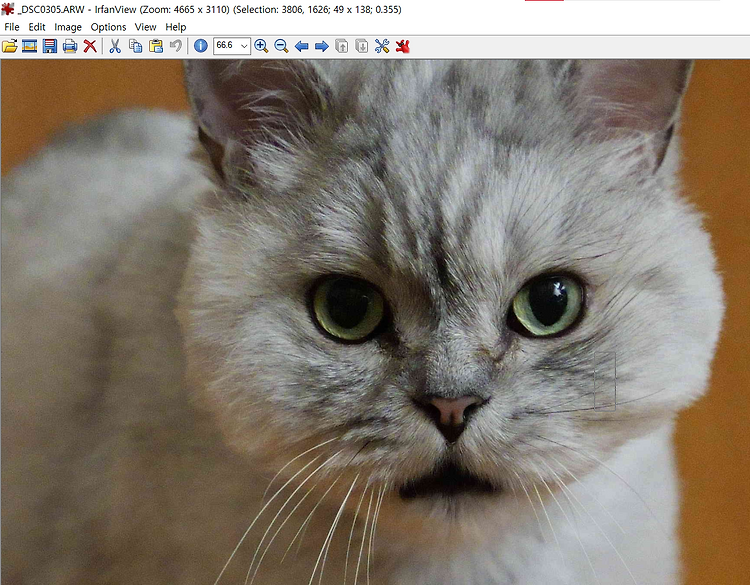Click the Paste clipboard icon

click(x=156, y=46)
